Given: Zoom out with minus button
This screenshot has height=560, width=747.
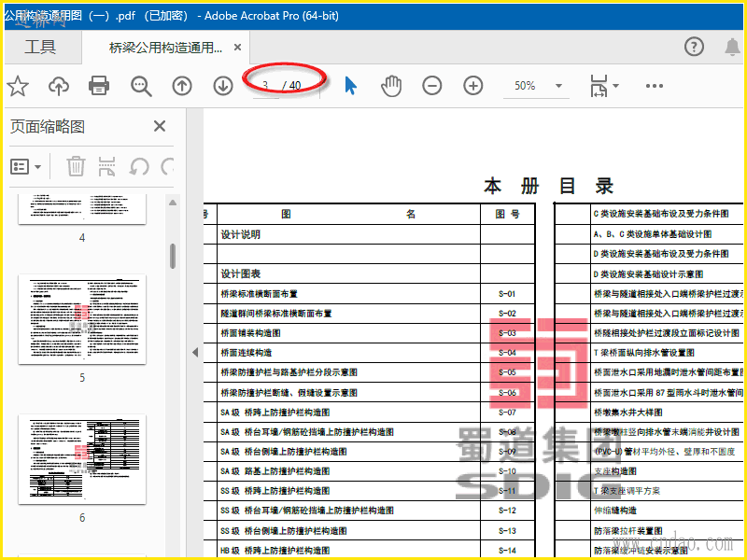Looking at the screenshot, I should coord(432,86).
